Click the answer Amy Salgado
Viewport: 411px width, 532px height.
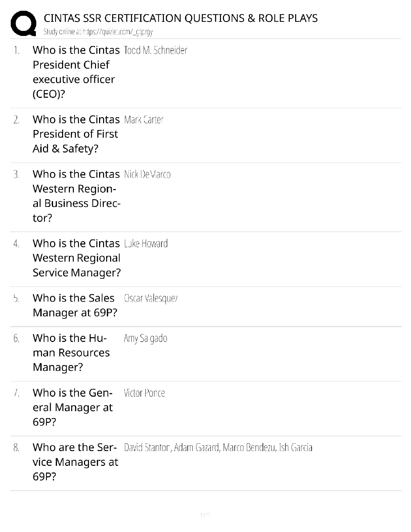(x=145, y=338)
